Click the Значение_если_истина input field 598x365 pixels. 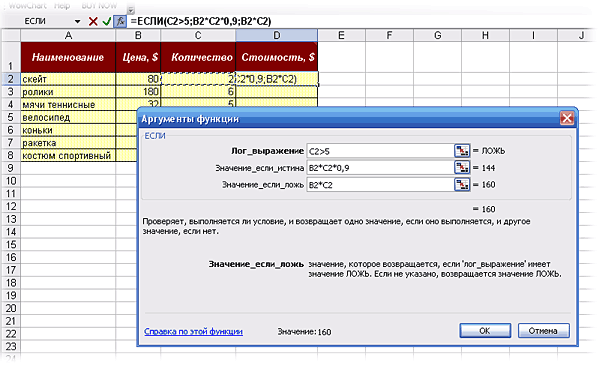[x=380, y=168]
